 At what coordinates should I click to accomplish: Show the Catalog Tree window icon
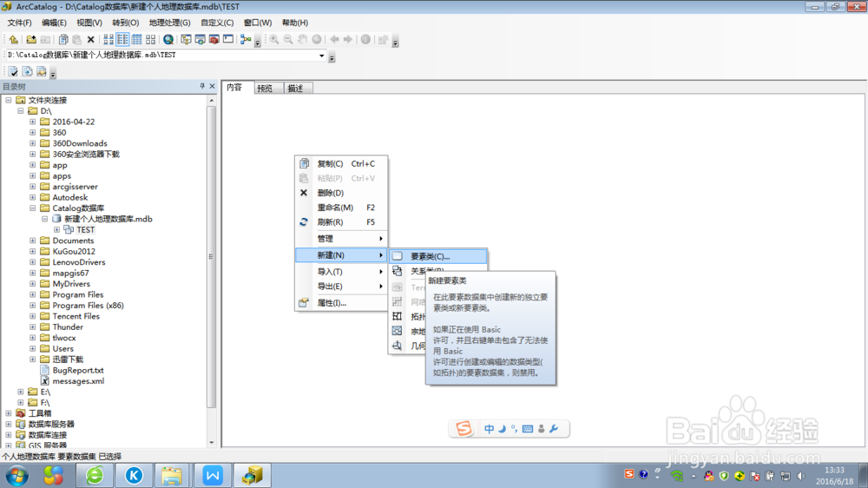point(186,40)
